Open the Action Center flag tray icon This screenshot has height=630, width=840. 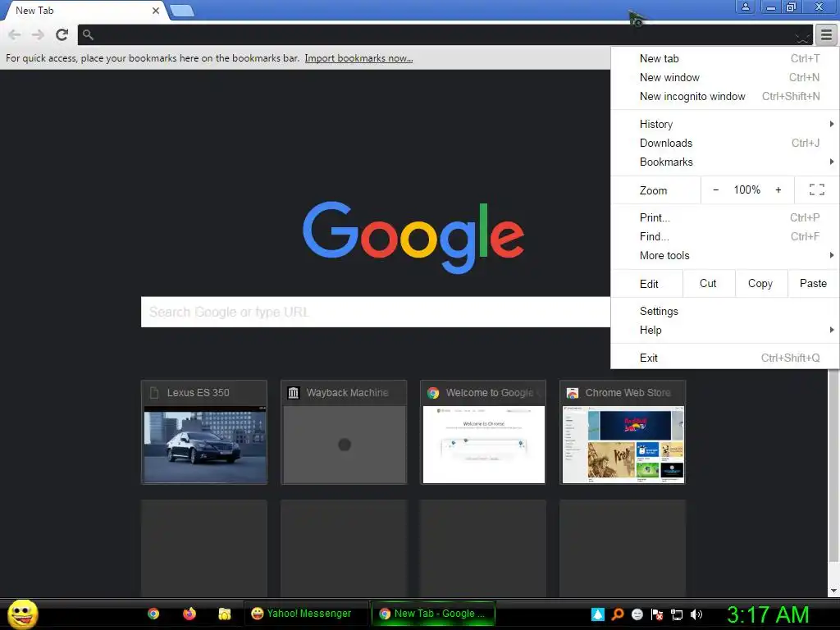tap(657, 614)
